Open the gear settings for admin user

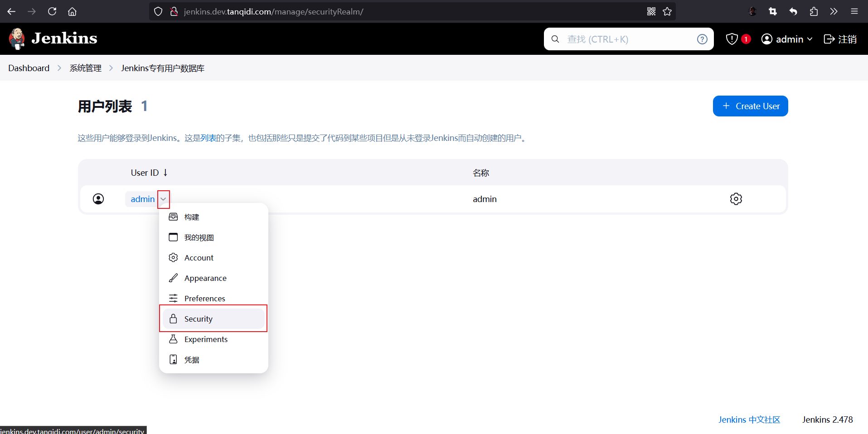736,199
